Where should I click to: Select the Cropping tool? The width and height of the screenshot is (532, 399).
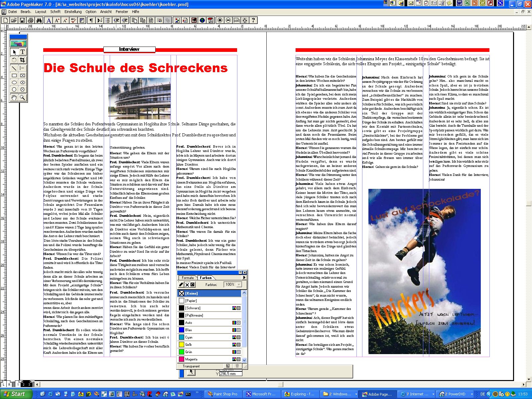[23, 60]
